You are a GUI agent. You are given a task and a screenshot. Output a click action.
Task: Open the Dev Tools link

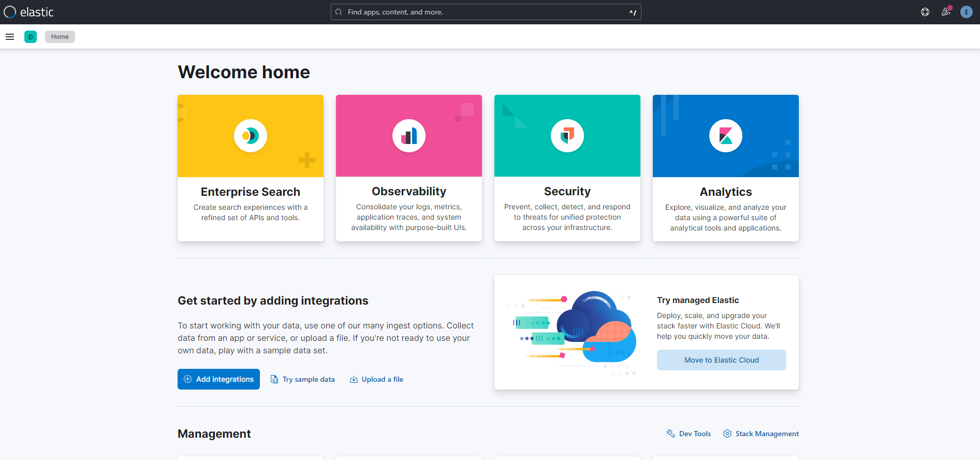[689, 434]
